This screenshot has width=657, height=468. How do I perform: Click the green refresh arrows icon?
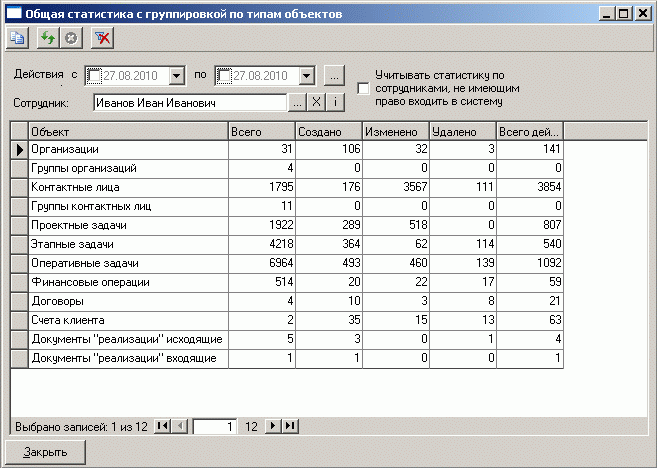48,38
